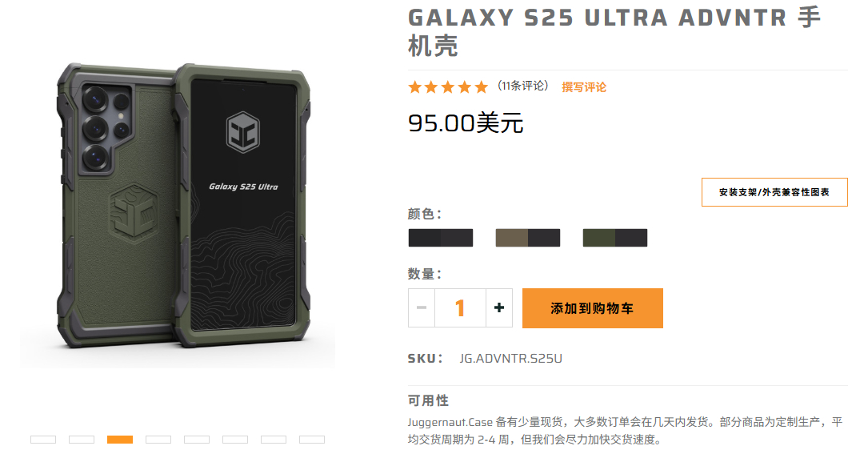Screen dimensions: 868x458
Task: Jump to the fifth gallery slide indicator
Action: tap(197, 440)
